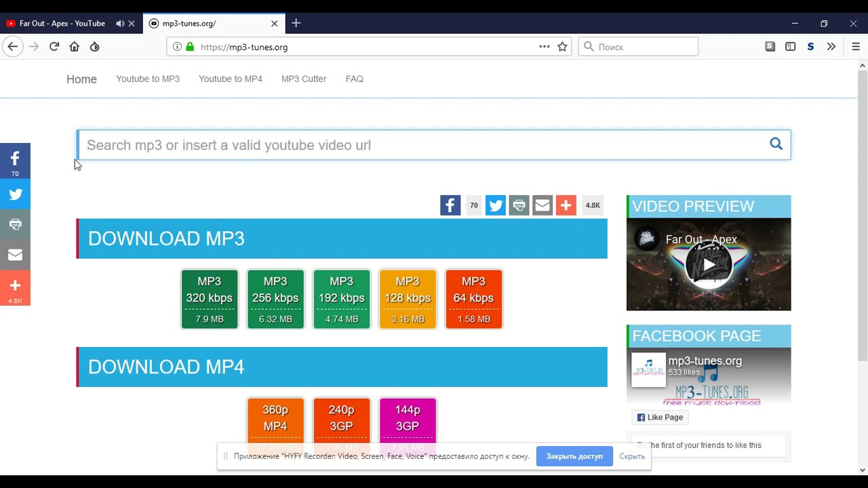Open the Youtube to MP3 page
868x488 pixels.
coord(148,79)
